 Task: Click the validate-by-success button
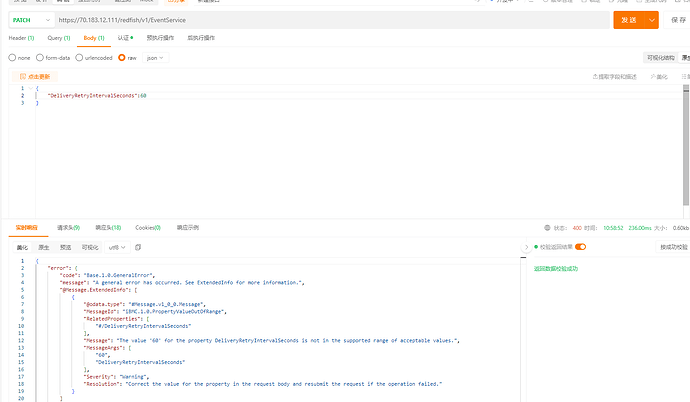[x=674, y=247]
